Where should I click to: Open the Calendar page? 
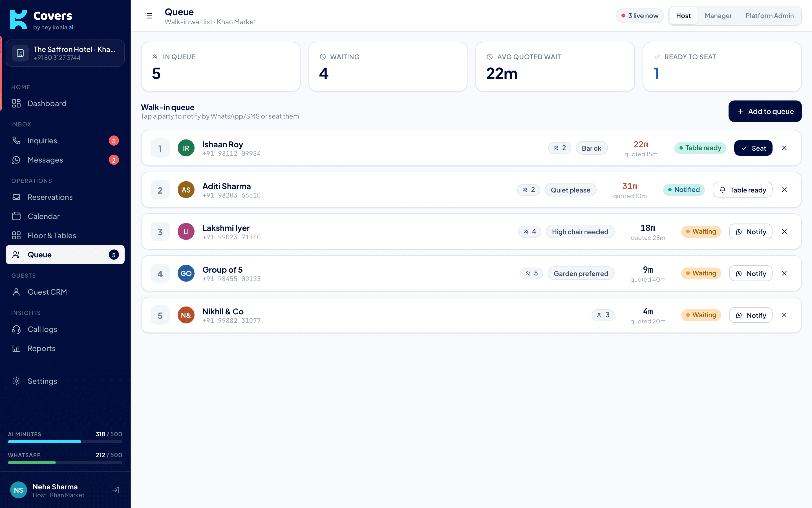click(x=65, y=216)
